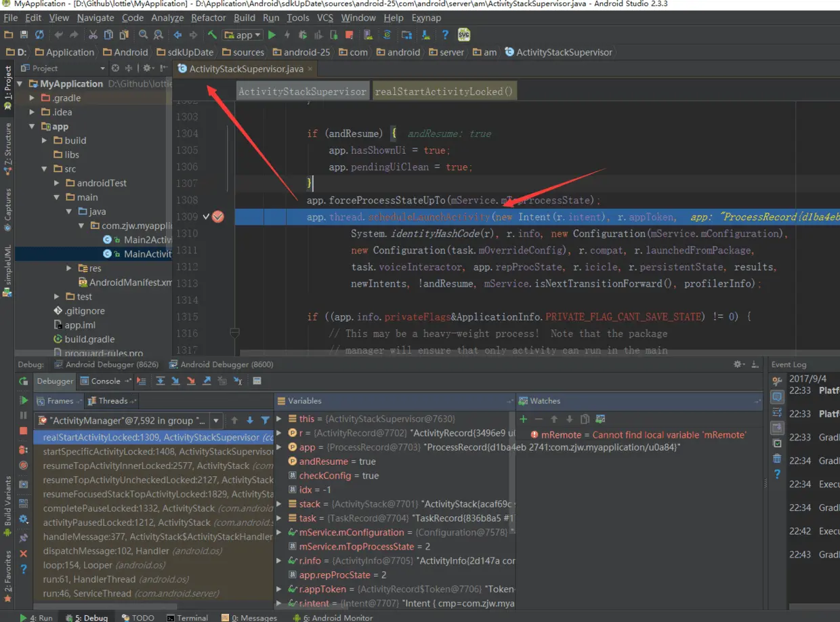Open the app run configuration dropdown
The image size is (840, 622).
(243, 35)
